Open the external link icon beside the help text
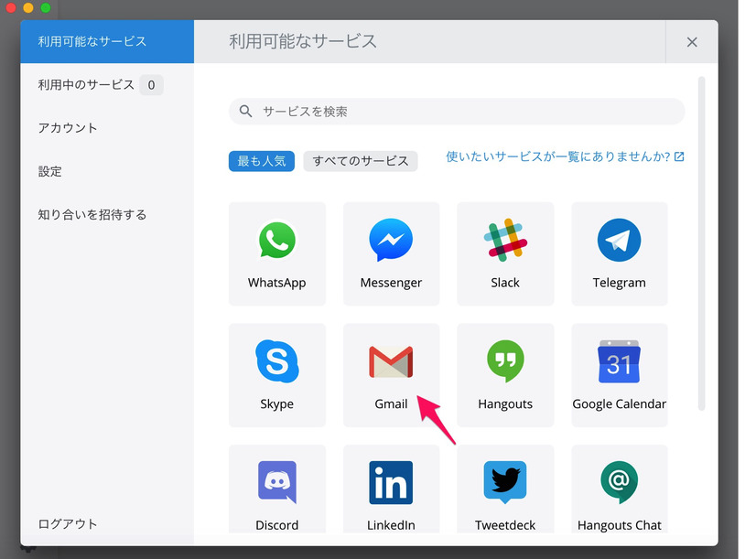756x559 pixels. 679,156
